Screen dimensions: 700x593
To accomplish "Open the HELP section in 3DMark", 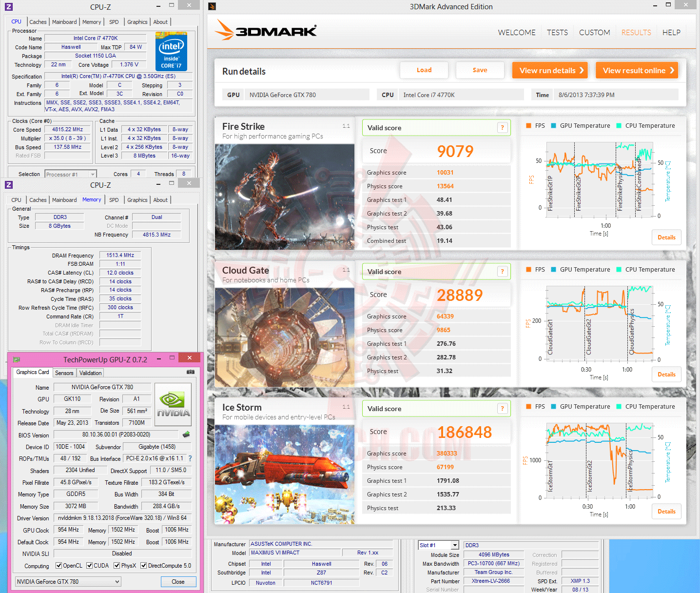I will pos(671,33).
